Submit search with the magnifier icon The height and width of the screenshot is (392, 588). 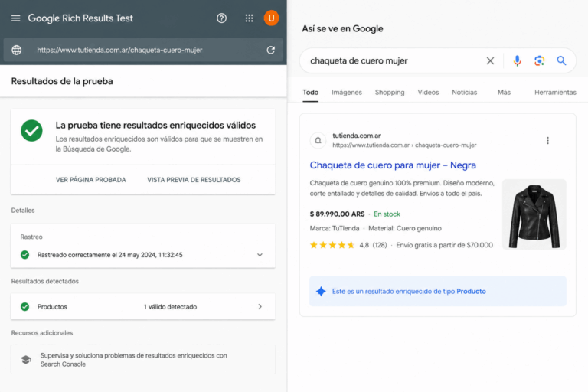point(561,60)
